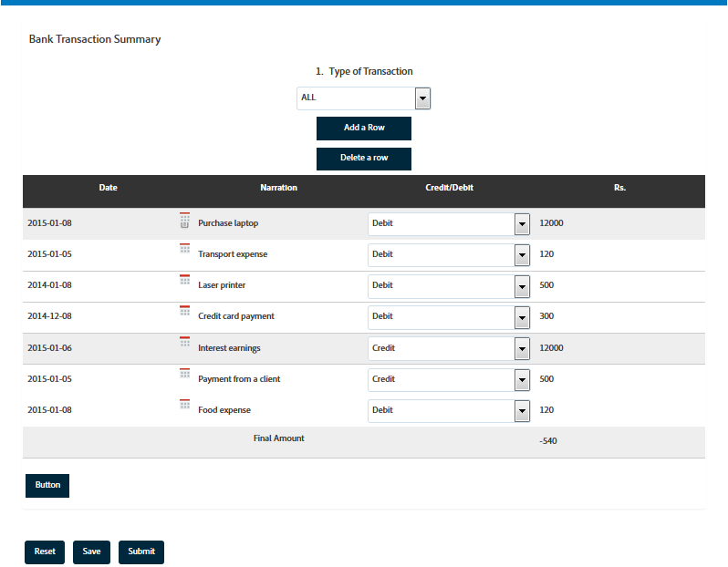Image resolution: width=728 pixels, height=567 pixels.
Task: Reset the form
Action: (45, 552)
